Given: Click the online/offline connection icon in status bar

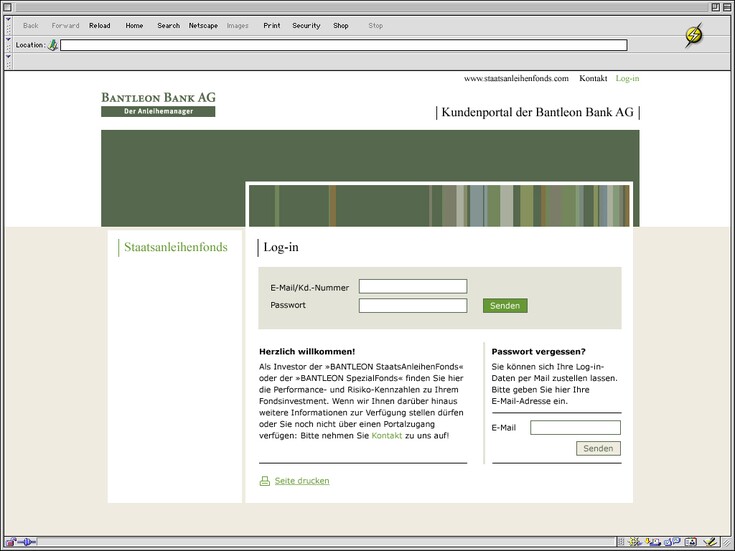Looking at the screenshot, I should click(x=26, y=542).
